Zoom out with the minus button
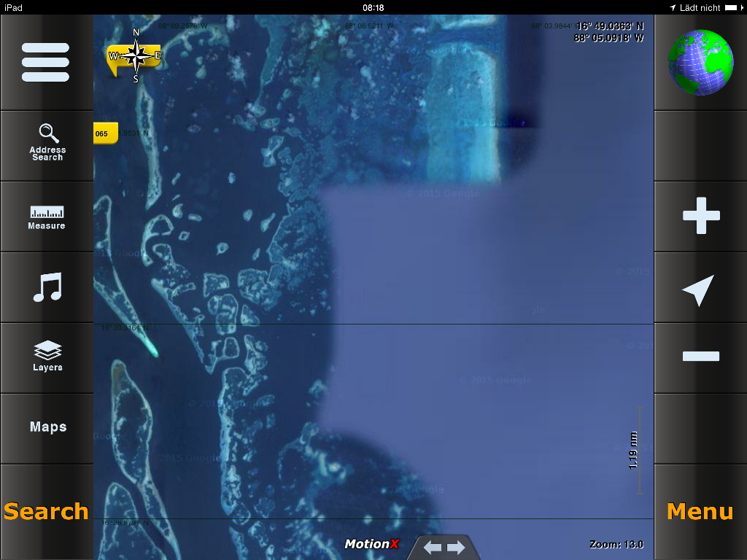 pos(700,357)
